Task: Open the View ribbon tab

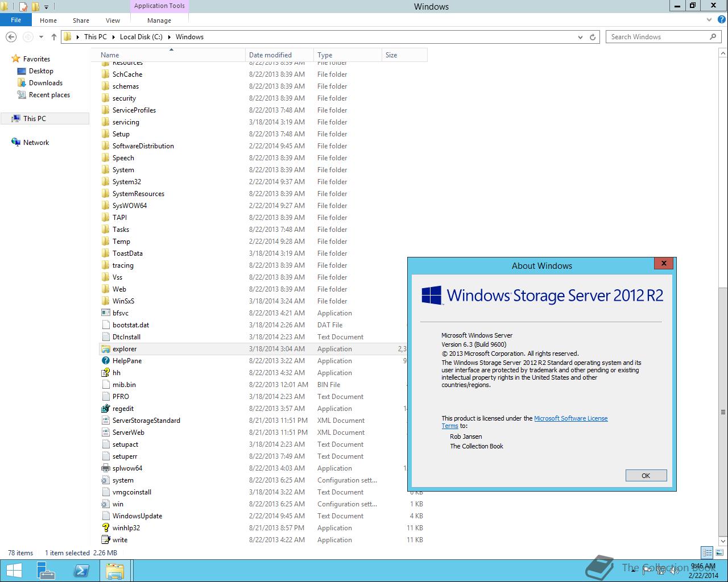Action: (x=113, y=20)
